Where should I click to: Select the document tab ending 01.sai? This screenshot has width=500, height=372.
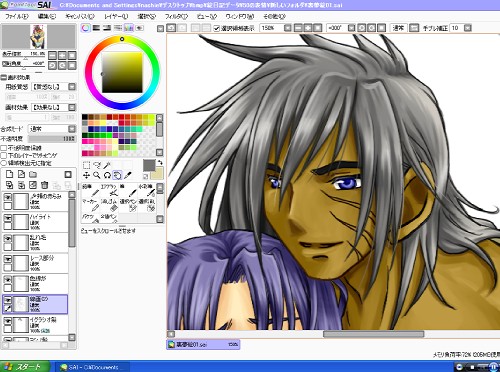pos(203,344)
